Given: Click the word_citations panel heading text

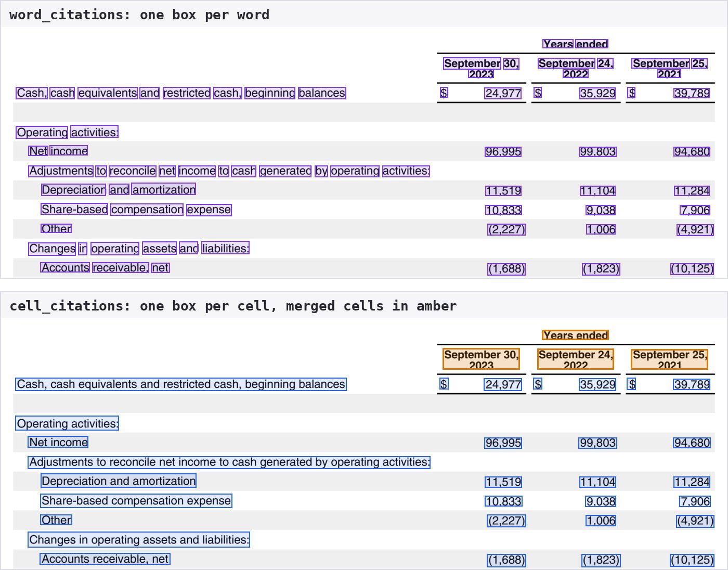Looking at the screenshot, I should (139, 15).
